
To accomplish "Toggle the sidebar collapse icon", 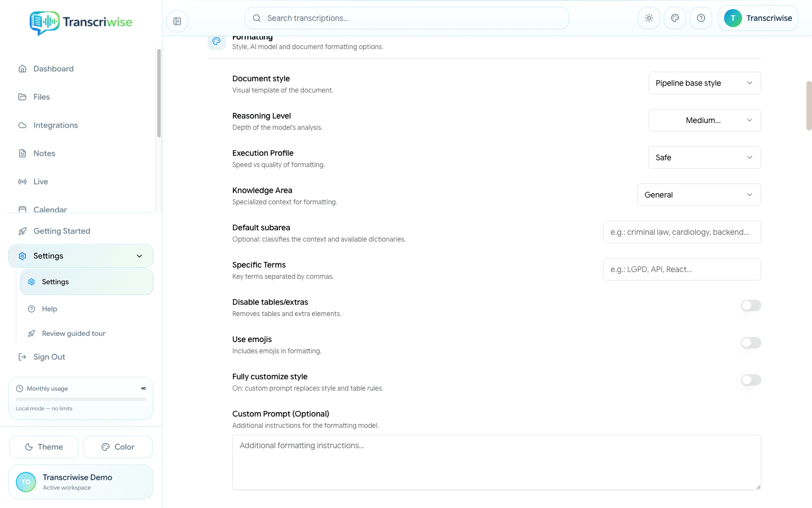I will point(177,21).
